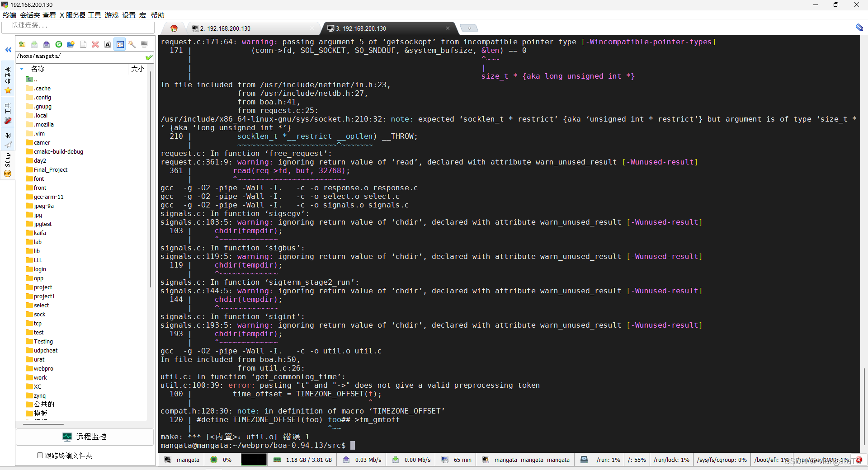The image size is (868, 470).
Task: Create a new file via SFTP toolbar
Action: coord(83,44)
